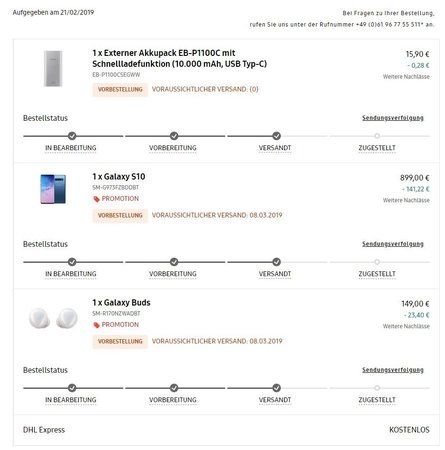Screen dimensions: 445x450
Task: Click the Galaxy S10 'Vorbereitung' checkmark icon
Action: (174, 262)
